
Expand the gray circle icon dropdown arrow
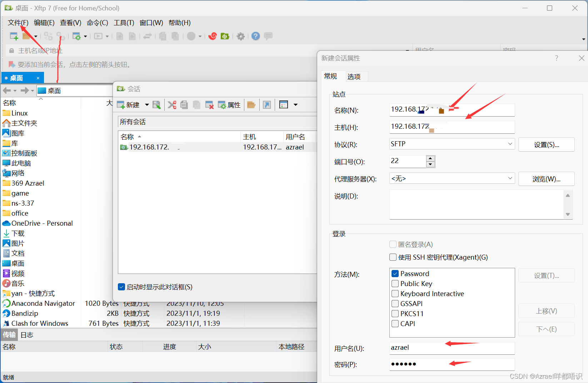pyautogui.click(x=200, y=36)
